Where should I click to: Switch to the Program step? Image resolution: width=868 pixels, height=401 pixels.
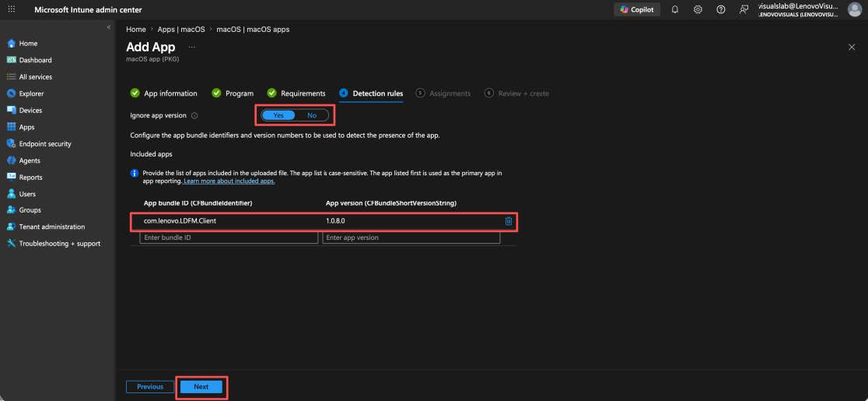(233, 93)
